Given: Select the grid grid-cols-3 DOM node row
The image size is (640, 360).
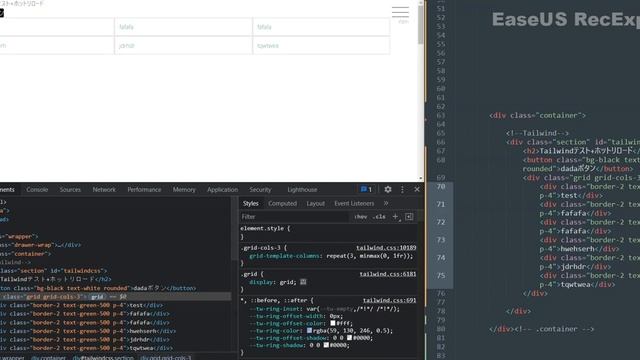Looking at the screenshot, I should tap(115, 297).
